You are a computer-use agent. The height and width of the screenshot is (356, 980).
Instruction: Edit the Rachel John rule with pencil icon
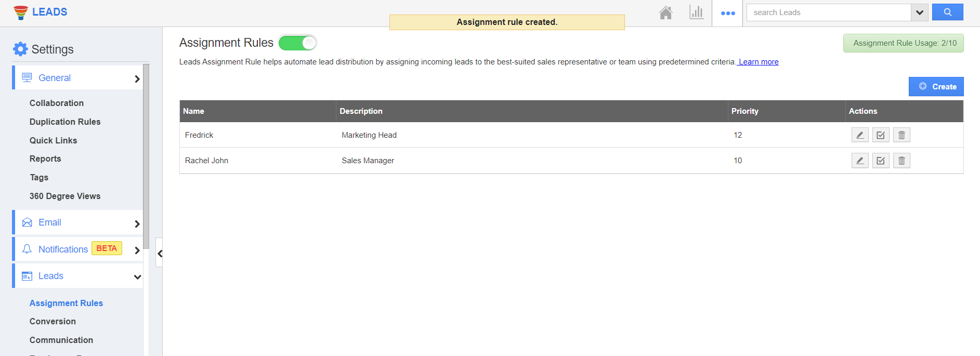click(860, 161)
